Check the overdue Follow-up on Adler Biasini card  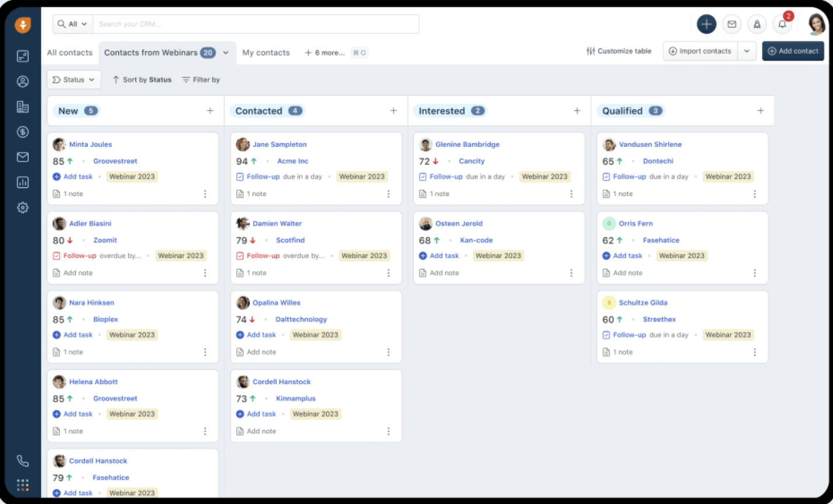point(57,256)
